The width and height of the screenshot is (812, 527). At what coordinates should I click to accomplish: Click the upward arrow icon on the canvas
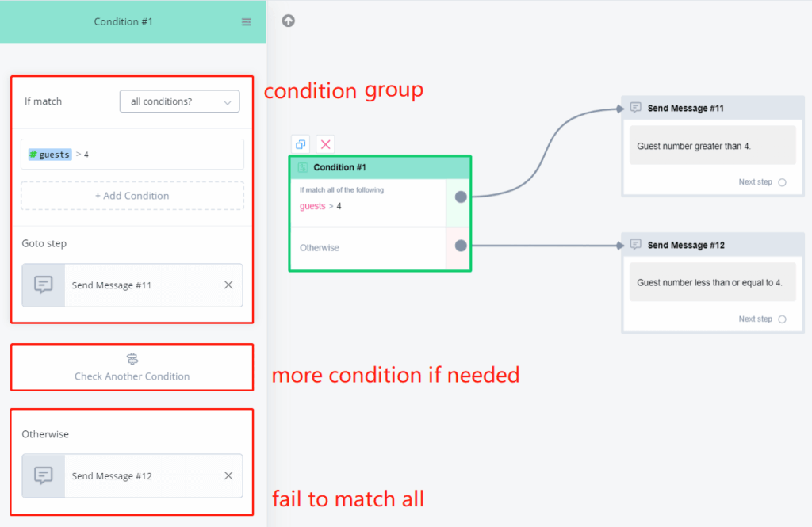coord(289,21)
